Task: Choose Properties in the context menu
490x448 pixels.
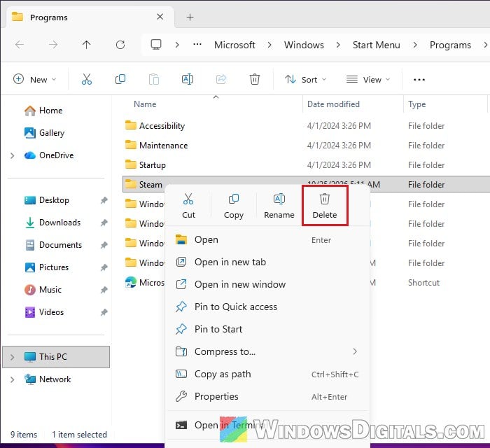Action: click(268, 396)
